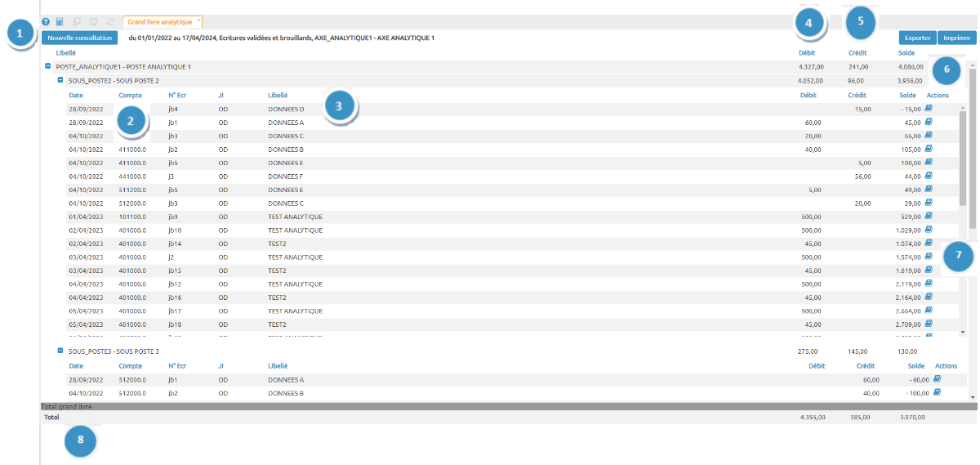980x465 pixels.
Task: Open the action icon for solde -100,00 row
Action: click(x=937, y=392)
